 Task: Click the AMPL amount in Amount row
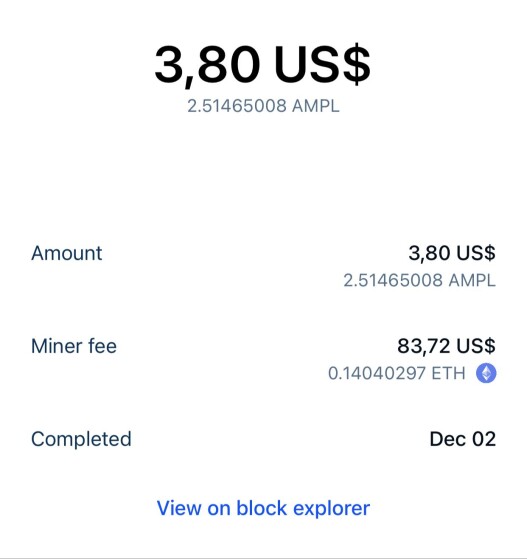(x=419, y=280)
